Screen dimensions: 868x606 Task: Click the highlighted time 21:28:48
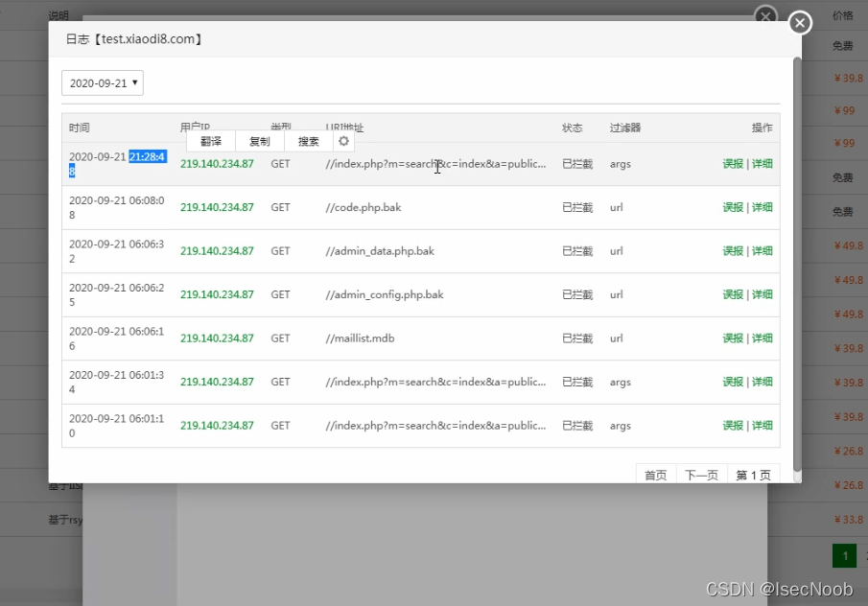click(x=147, y=157)
